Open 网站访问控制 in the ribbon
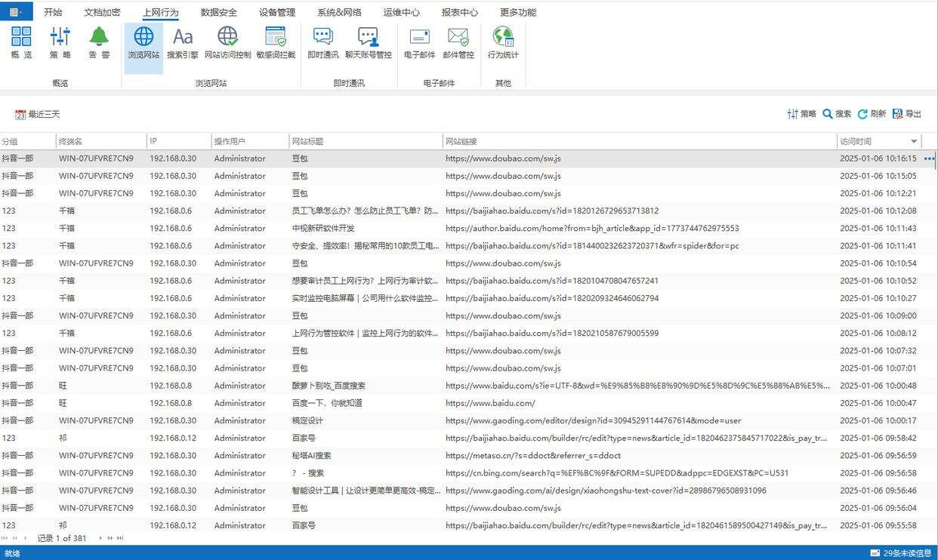This screenshot has height=560, width=938. (227, 43)
